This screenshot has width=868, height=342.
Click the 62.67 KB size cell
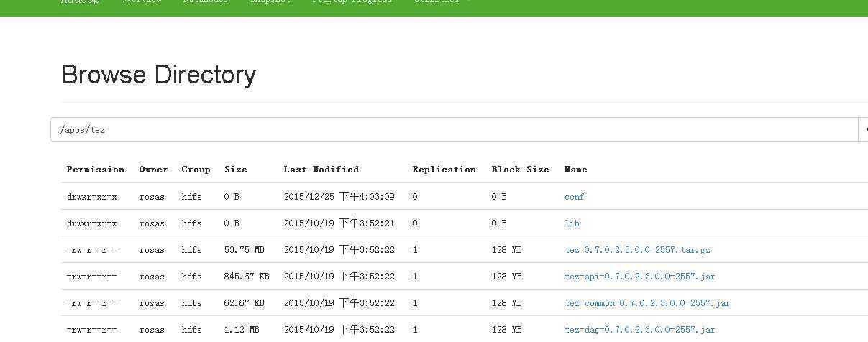pyautogui.click(x=244, y=303)
